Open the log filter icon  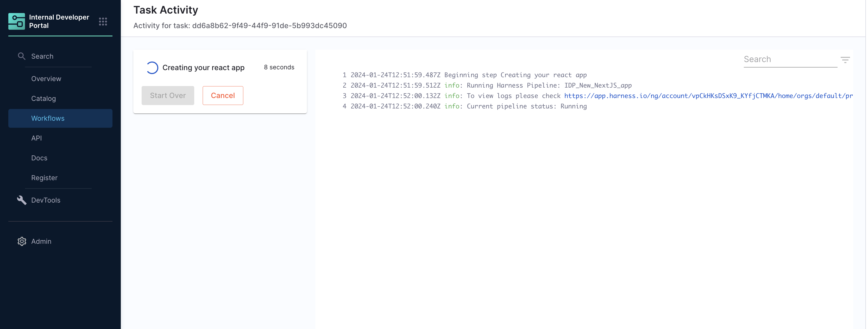(845, 60)
